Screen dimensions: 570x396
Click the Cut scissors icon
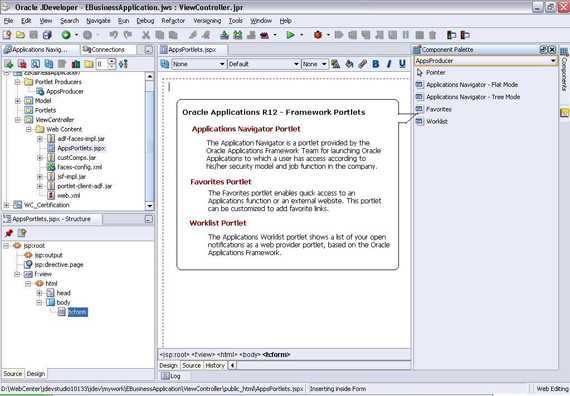146,35
